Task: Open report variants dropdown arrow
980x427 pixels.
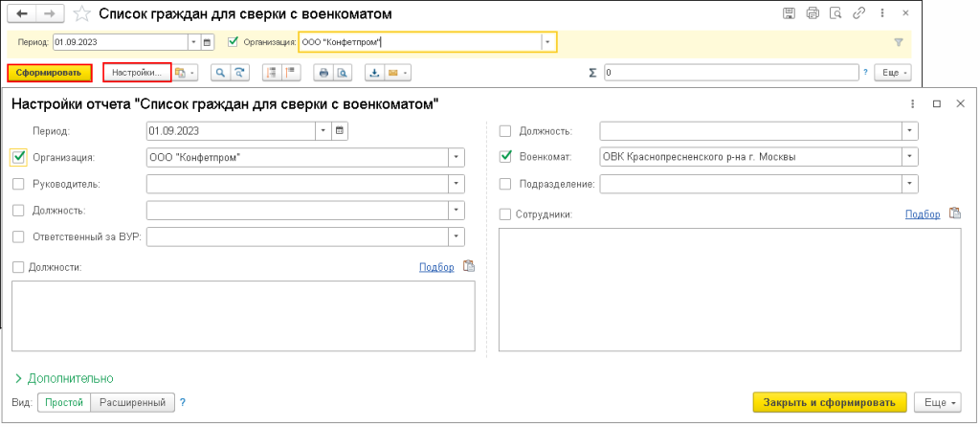Action: pos(192,73)
